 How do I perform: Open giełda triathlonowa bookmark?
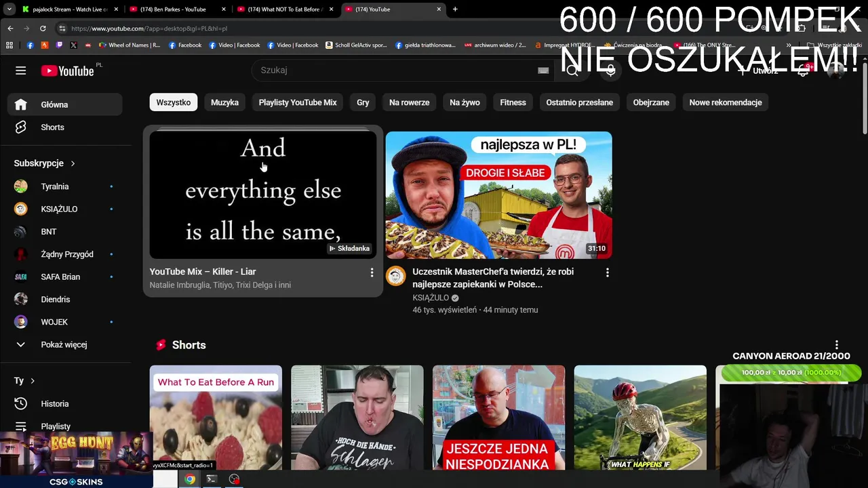425,45
